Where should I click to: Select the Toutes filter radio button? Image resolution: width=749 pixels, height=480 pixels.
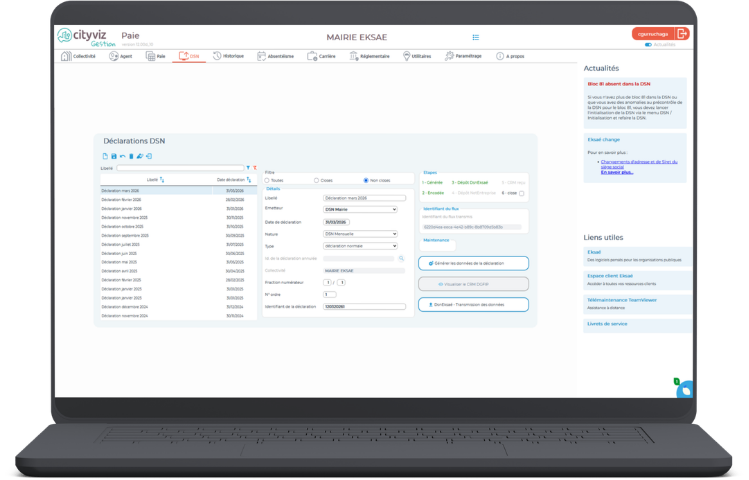pos(267,180)
